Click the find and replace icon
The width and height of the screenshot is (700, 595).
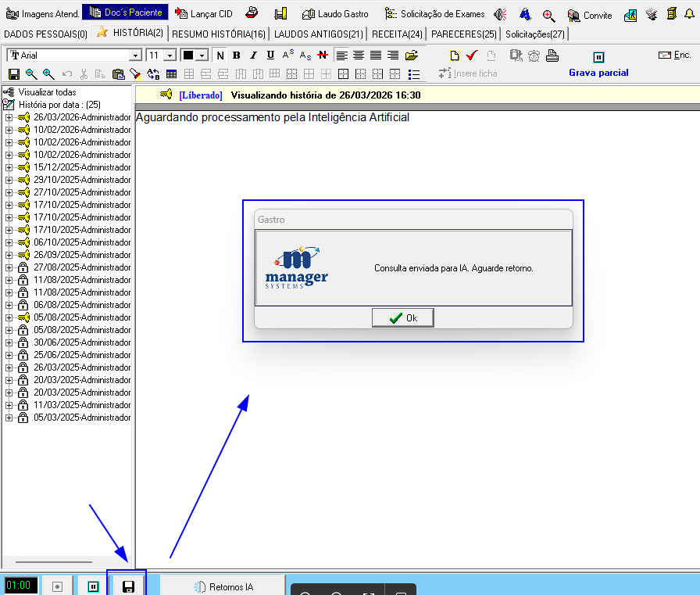pos(153,74)
